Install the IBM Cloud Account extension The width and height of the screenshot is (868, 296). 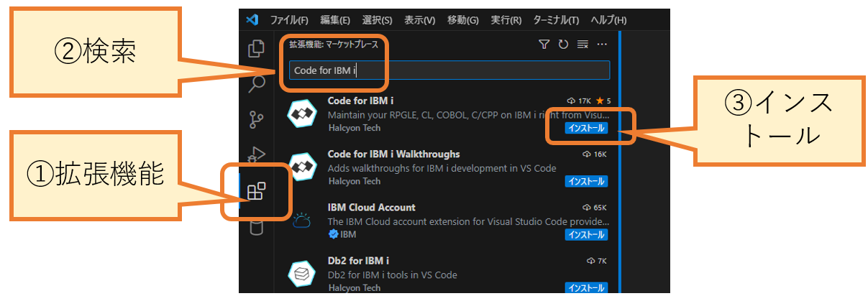pos(586,234)
